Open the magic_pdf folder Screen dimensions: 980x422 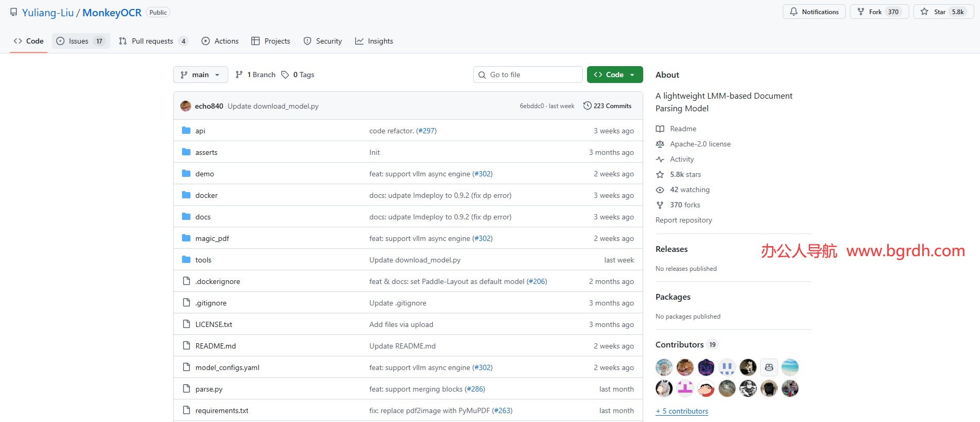[x=212, y=238]
